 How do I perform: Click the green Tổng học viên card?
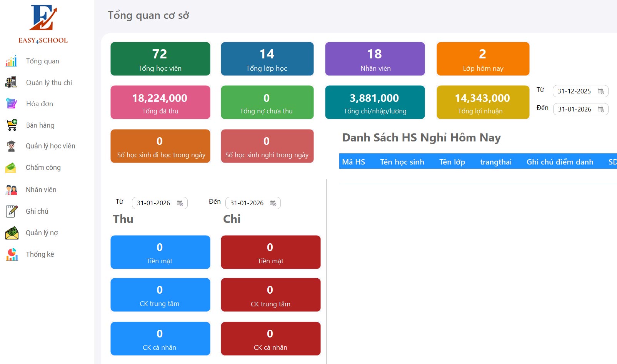160,59
